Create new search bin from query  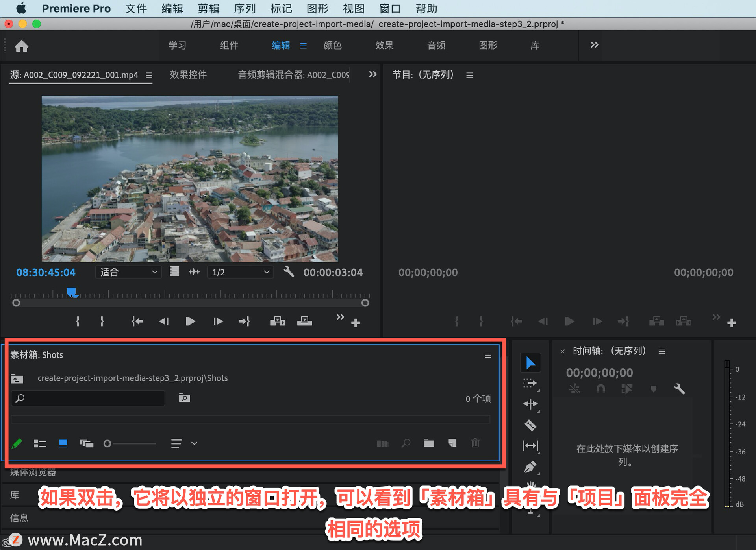pos(184,398)
